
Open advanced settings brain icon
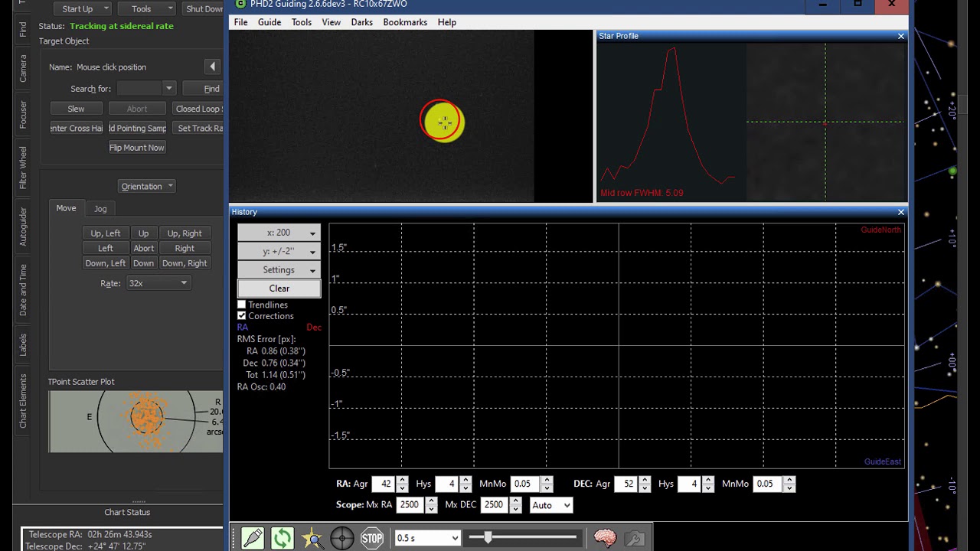point(605,538)
